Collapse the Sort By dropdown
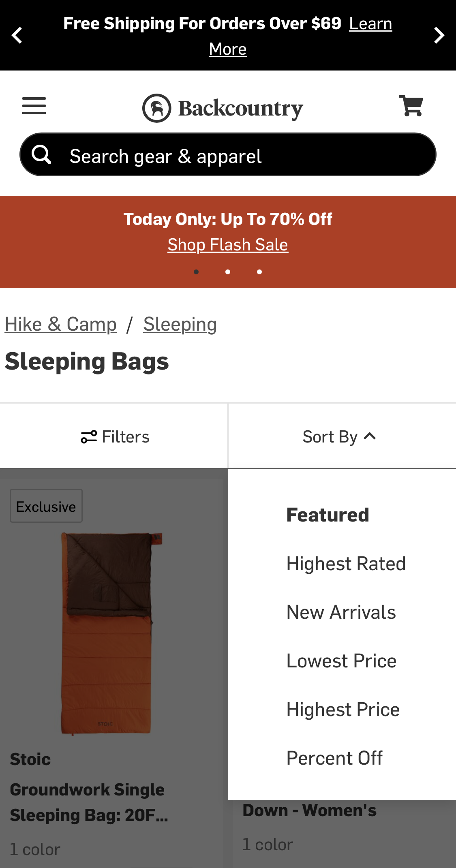Viewport: 456px width, 868px height. (x=340, y=436)
